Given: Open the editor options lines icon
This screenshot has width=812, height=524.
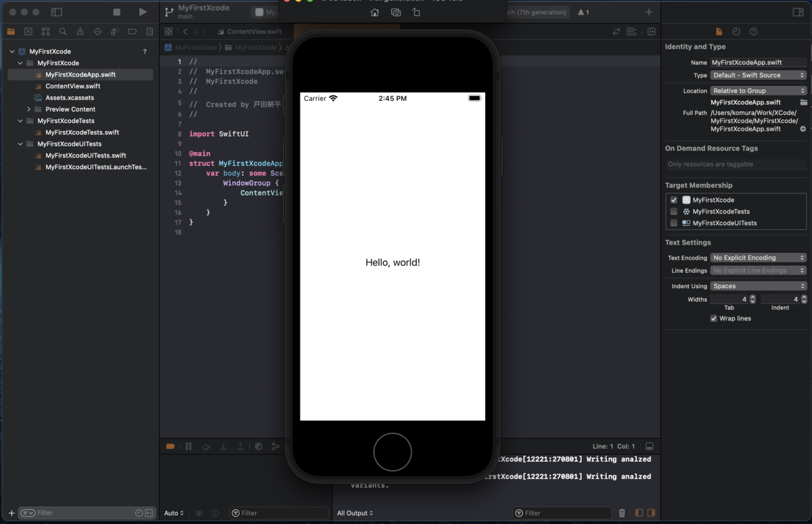Looking at the screenshot, I should point(631,31).
